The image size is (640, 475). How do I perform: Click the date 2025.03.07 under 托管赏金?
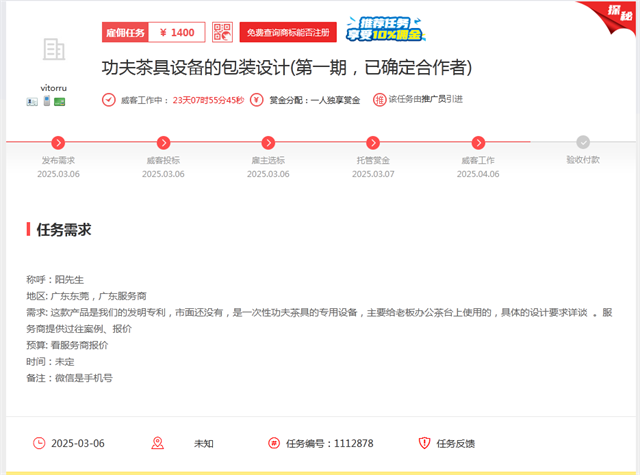point(373,174)
